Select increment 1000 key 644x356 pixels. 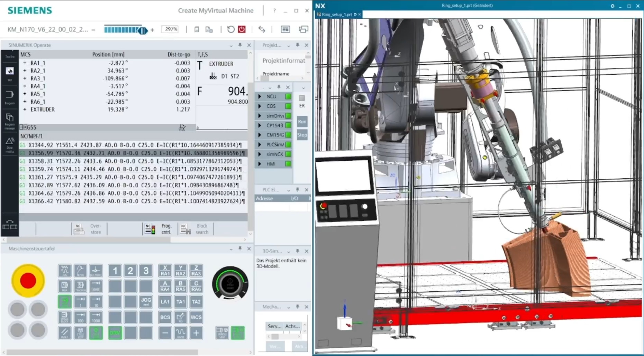tap(96, 317)
